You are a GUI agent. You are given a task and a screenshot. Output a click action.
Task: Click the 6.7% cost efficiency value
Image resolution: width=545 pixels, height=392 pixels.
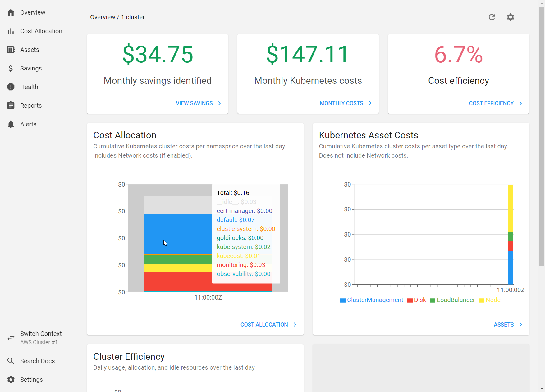[459, 55]
